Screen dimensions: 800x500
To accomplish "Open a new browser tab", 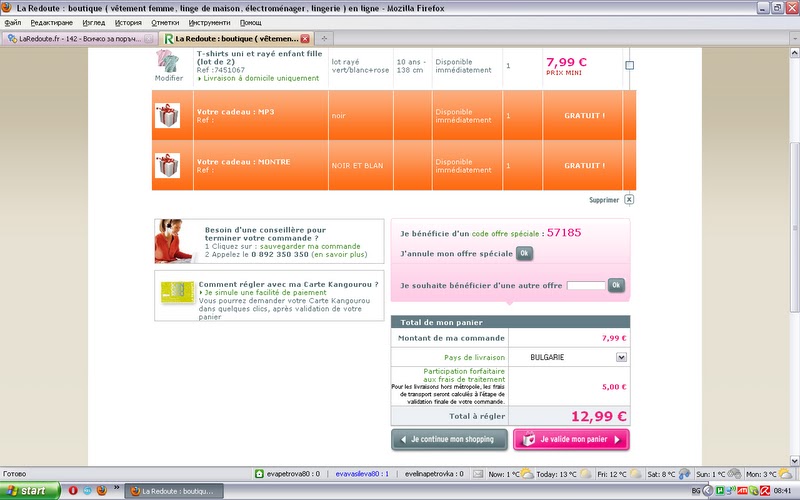I will (x=325, y=38).
